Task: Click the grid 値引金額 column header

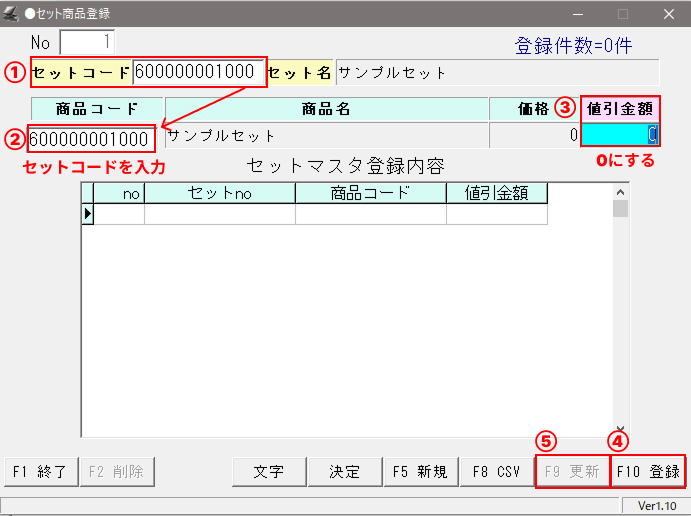Action: point(497,193)
